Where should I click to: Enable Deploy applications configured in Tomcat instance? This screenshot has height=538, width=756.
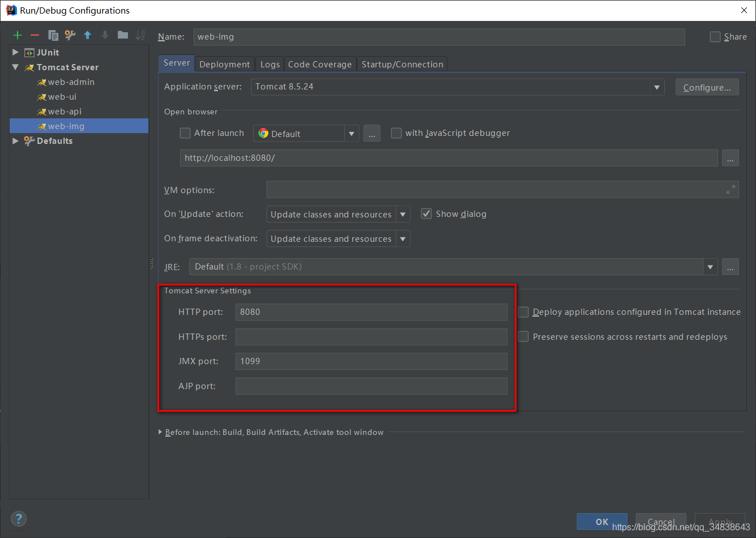524,312
